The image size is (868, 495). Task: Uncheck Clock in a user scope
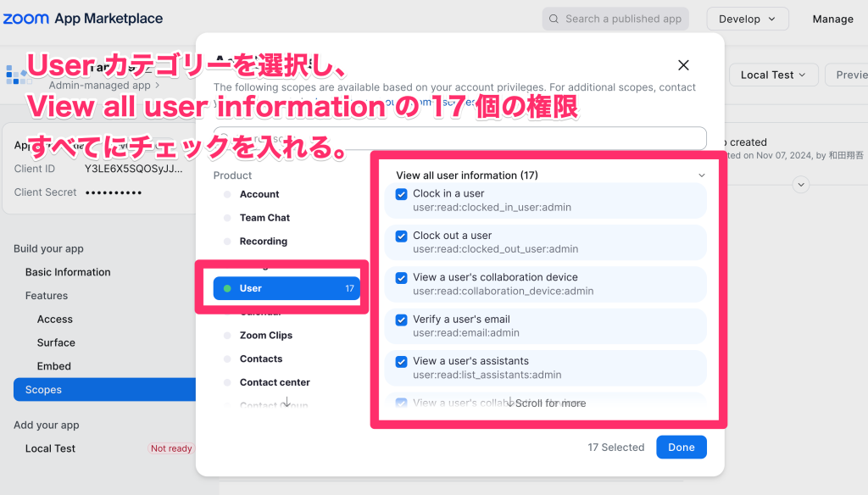(x=402, y=194)
